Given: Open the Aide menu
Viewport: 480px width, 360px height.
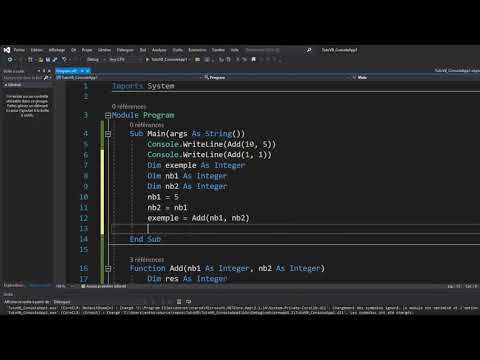Looking at the screenshot, I should click(x=235, y=50).
